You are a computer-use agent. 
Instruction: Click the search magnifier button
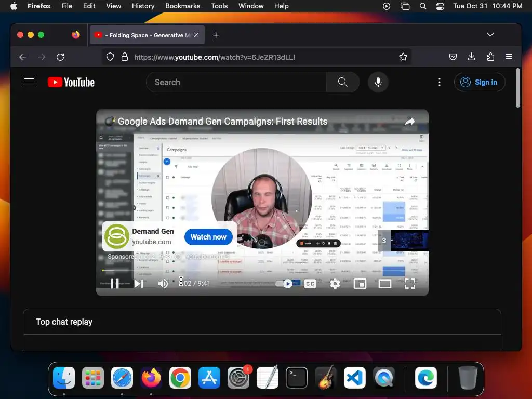343,82
